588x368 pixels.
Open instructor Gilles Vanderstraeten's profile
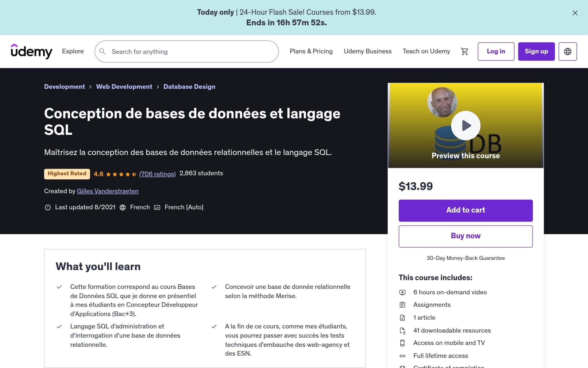(x=108, y=191)
